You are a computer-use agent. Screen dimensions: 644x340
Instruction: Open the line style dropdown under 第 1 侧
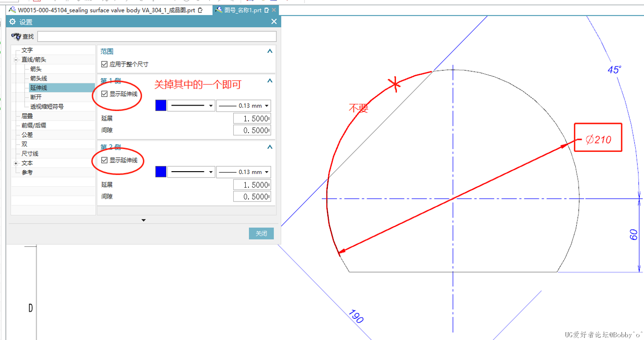coord(191,106)
